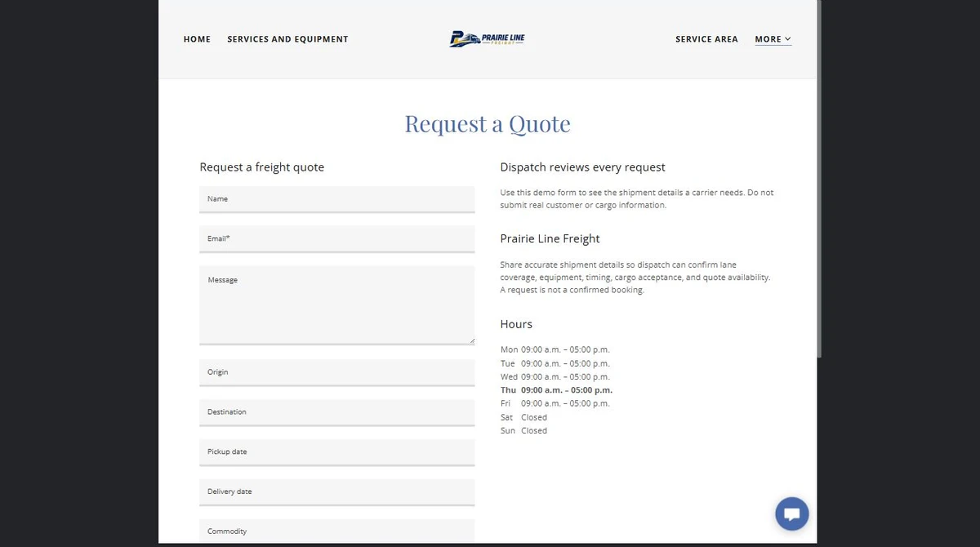Click the page vertical scrollbar
980x547 pixels.
click(x=819, y=178)
